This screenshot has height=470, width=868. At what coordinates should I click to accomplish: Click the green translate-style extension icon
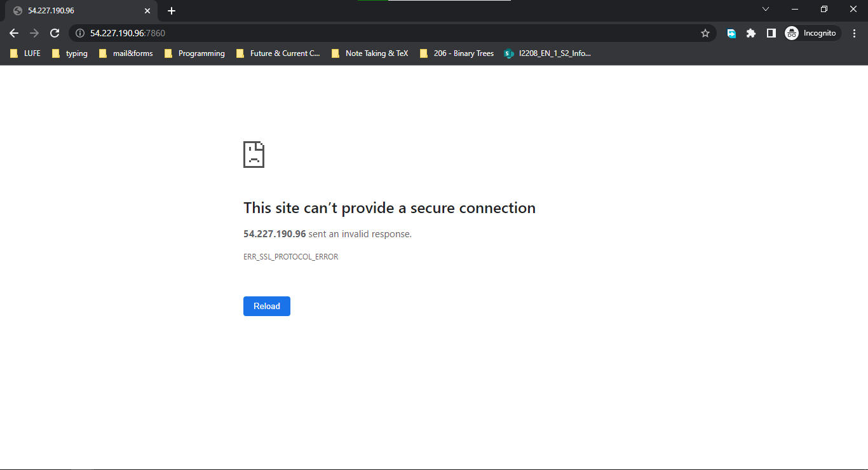[x=731, y=32]
